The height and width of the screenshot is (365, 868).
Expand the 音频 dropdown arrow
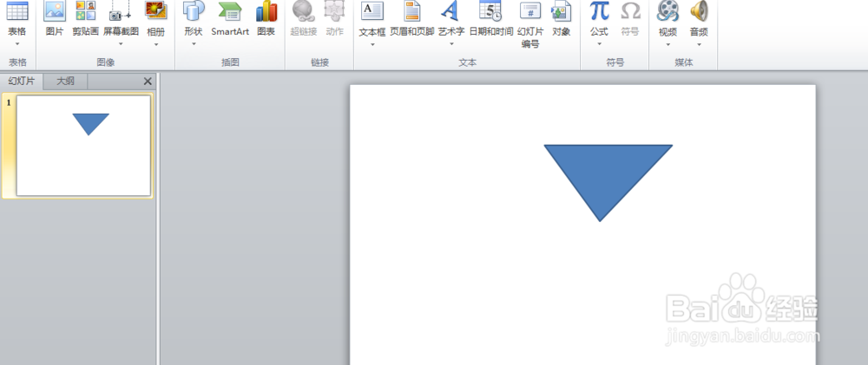tap(699, 43)
